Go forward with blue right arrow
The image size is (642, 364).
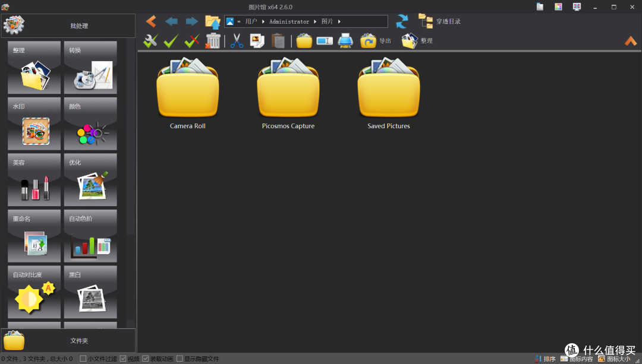tap(191, 21)
